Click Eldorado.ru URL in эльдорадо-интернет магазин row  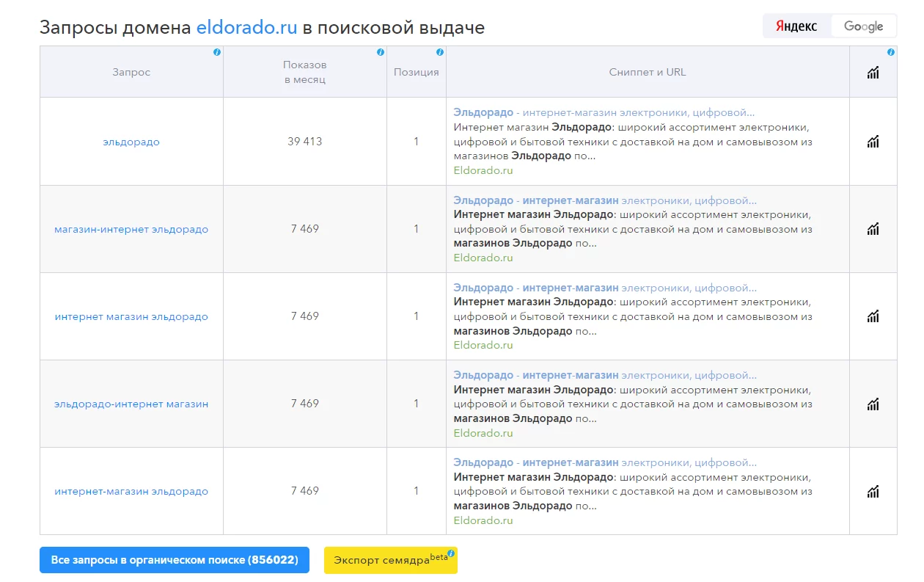[483, 433]
